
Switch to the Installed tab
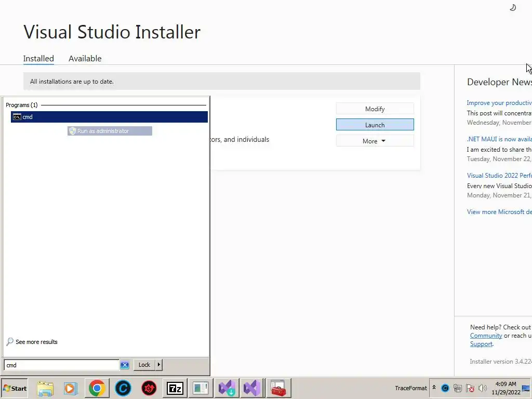tap(38, 58)
